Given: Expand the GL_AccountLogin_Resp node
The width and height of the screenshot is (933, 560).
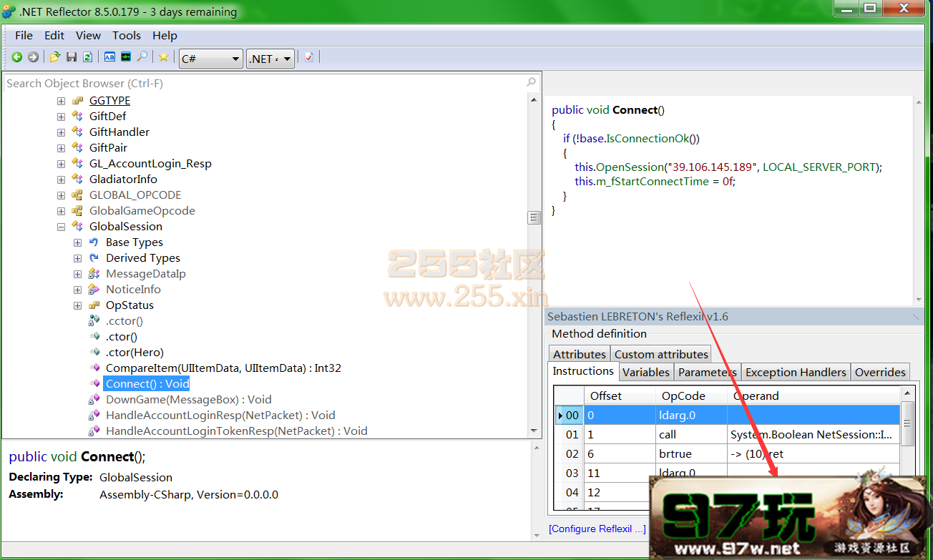Looking at the screenshot, I should coord(61,164).
